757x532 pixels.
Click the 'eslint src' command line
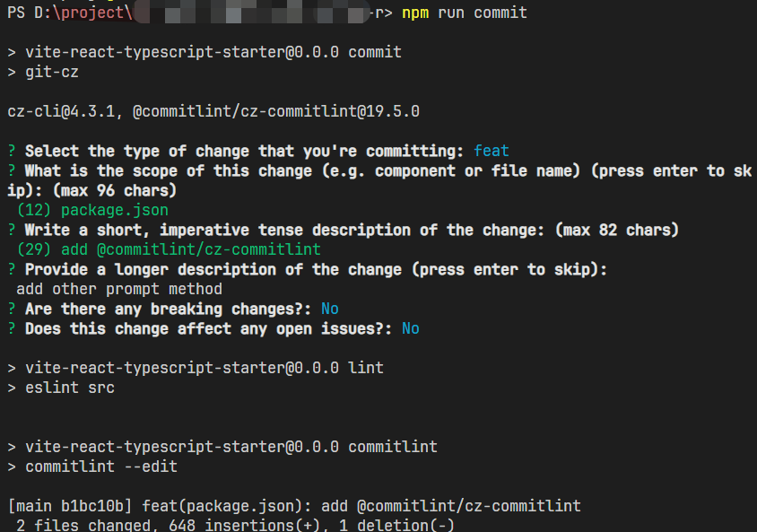[x=70, y=388]
